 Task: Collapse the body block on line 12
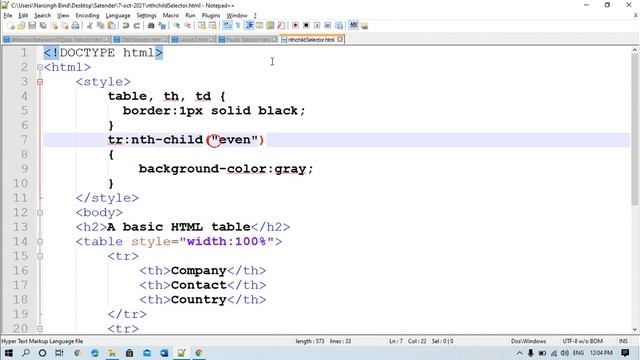[40, 212]
